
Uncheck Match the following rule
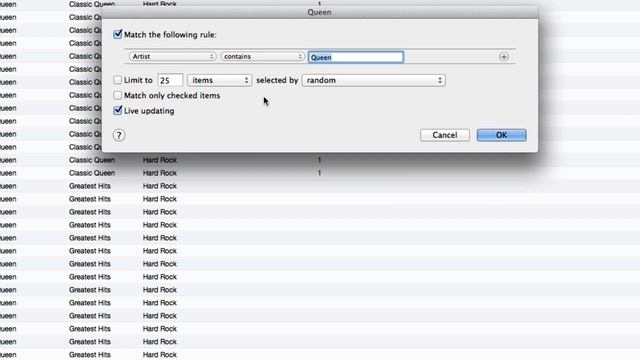(x=118, y=34)
